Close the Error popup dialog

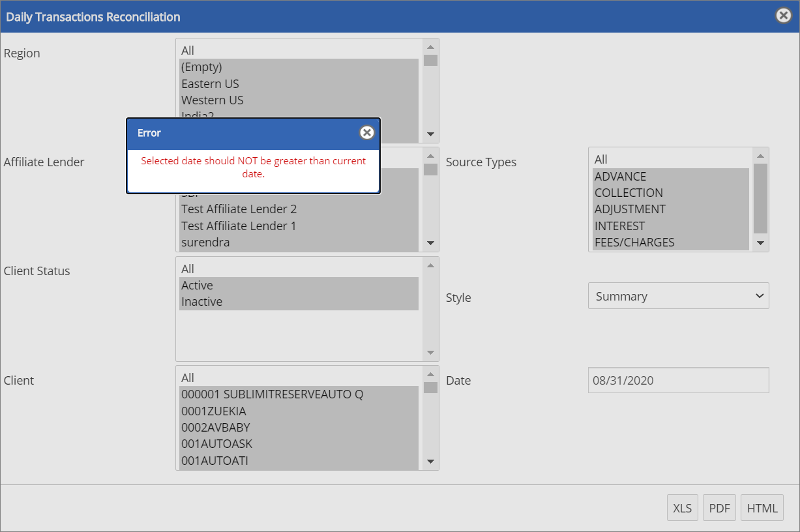pyautogui.click(x=367, y=133)
